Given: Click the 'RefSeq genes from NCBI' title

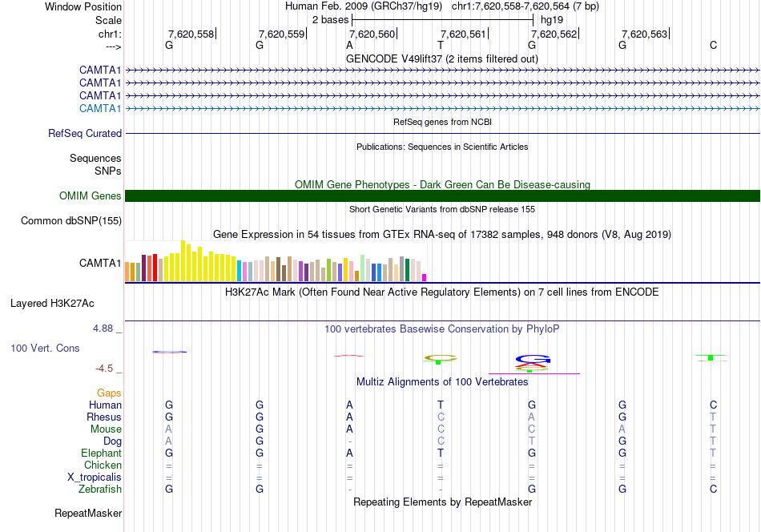Looking at the screenshot, I should (442, 122).
